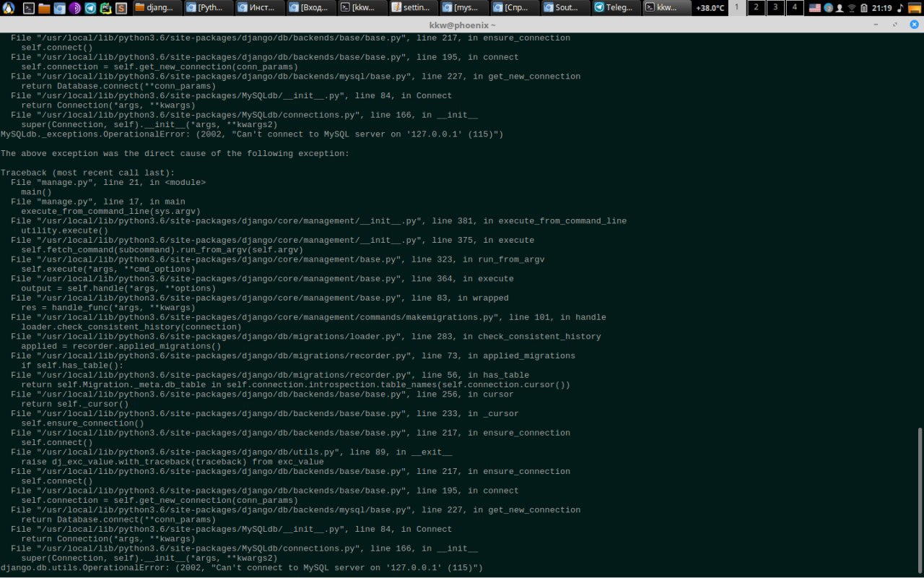The height and width of the screenshot is (578, 924).
Task: Select the active 'kkw...' terminal taskbar entry
Action: click(668, 8)
